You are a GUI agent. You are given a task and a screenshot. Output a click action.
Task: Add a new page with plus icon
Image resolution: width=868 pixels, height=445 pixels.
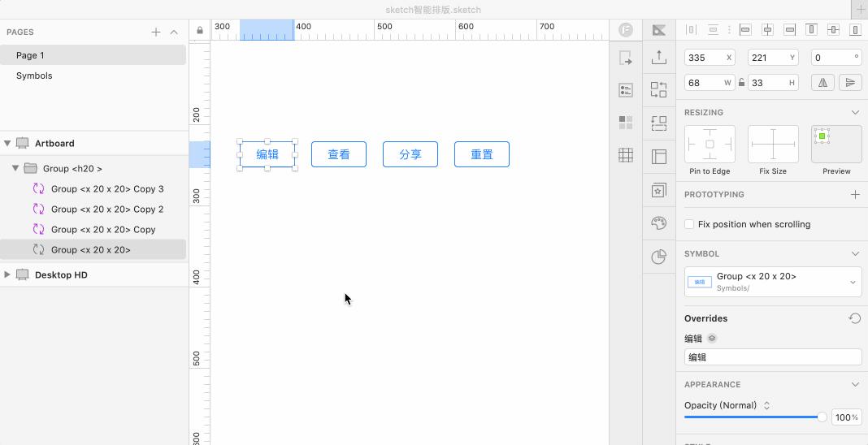tap(156, 32)
